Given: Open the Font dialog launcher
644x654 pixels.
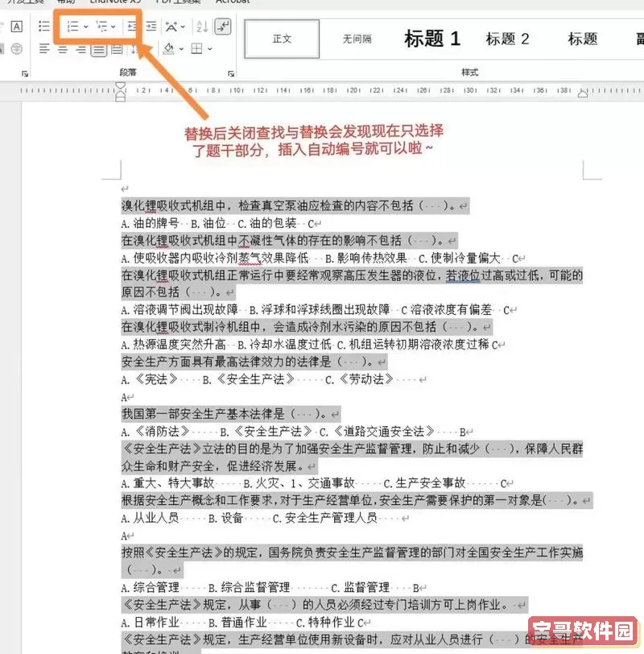Looking at the screenshot, I should point(25,74).
